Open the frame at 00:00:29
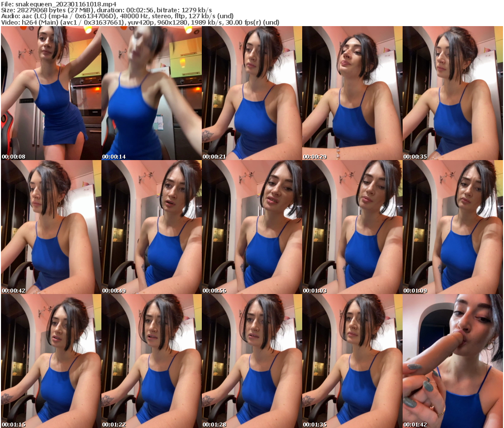Screen dimensions: 504x428 (x=351, y=94)
